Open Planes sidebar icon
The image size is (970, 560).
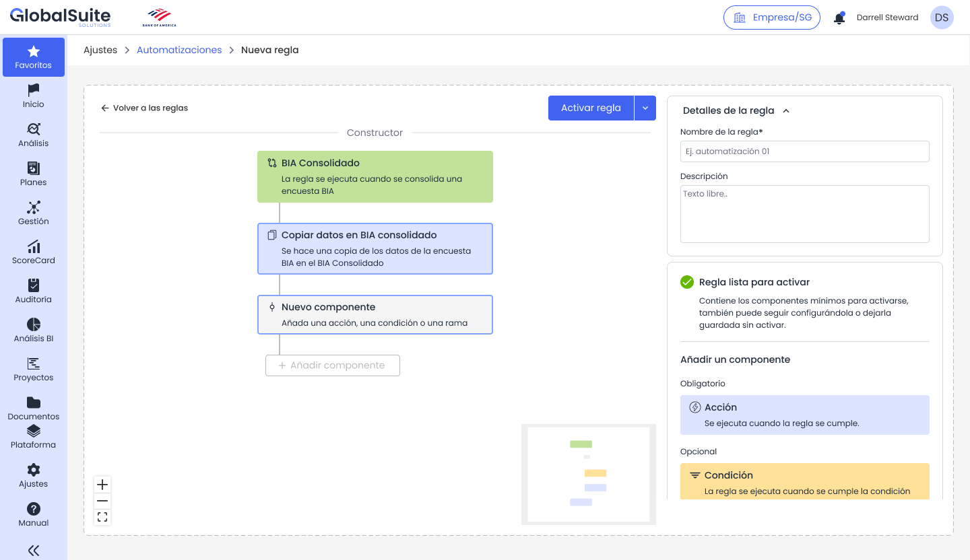(34, 168)
